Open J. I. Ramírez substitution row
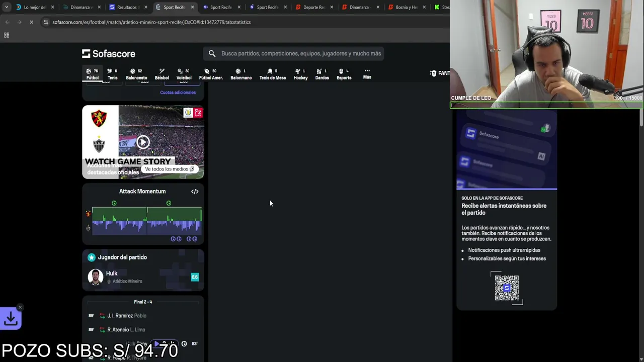Image resolution: width=644 pixels, height=362 pixels. click(x=143, y=316)
